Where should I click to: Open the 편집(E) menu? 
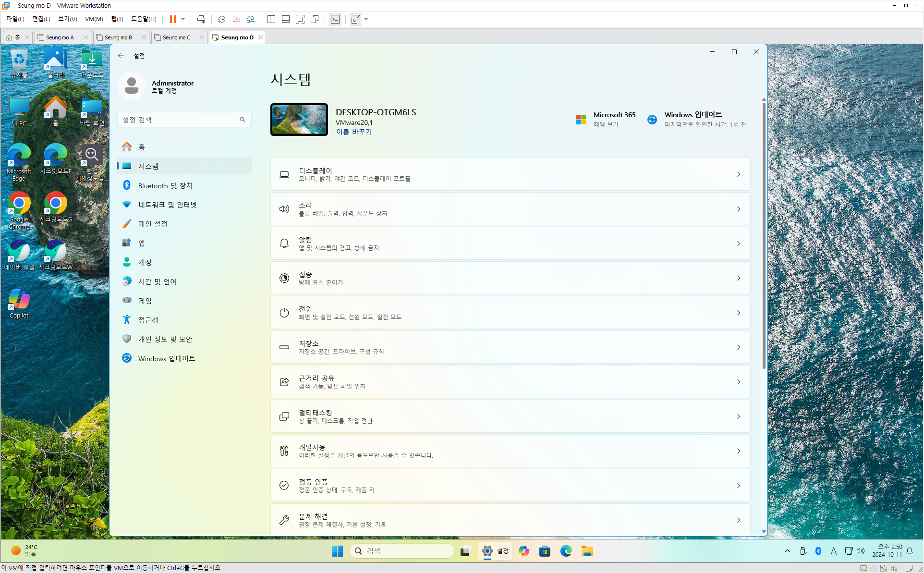coord(41,19)
